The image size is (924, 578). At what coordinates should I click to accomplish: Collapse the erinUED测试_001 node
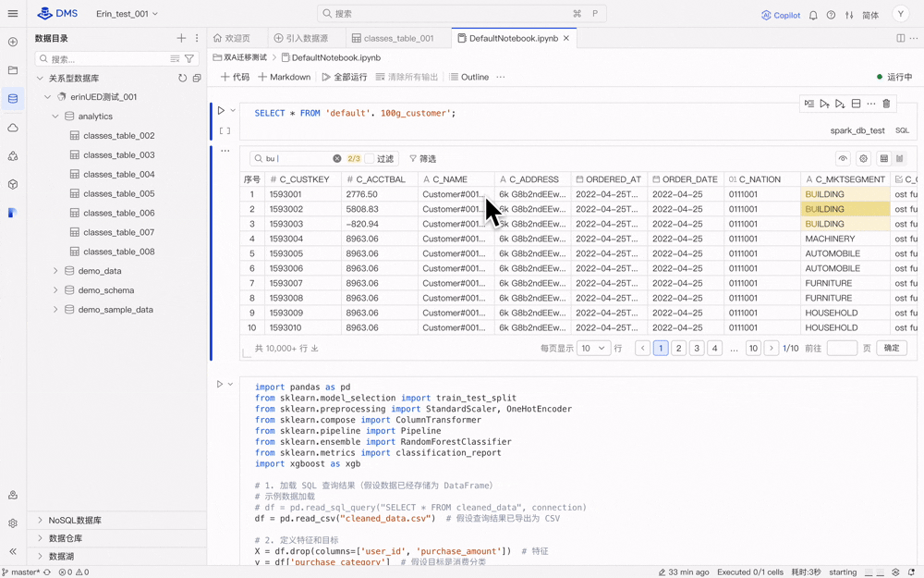click(x=48, y=97)
